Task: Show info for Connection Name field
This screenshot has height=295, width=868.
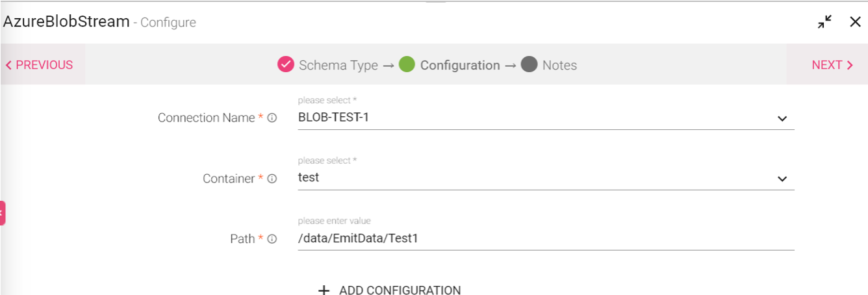Action: [x=272, y=118]
